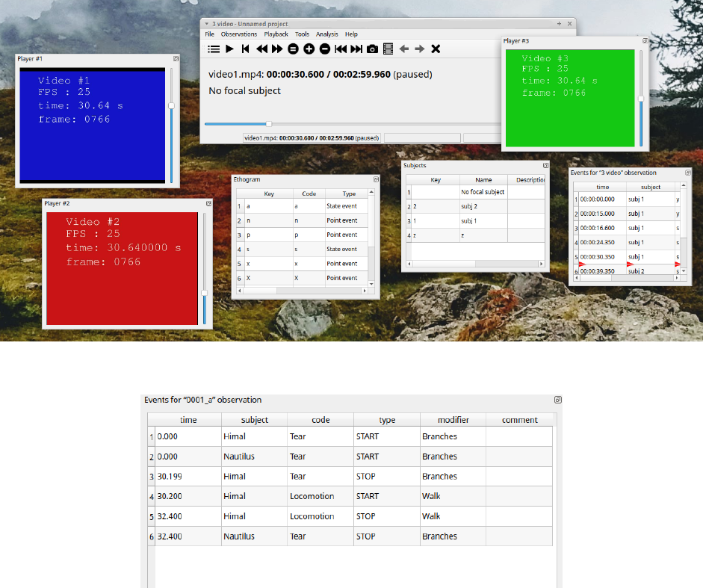Viewport: 703px width, 588px height.
Task: Click the rewind double-arrow icon
Action: pyautogui.click(x=261, y=49)
